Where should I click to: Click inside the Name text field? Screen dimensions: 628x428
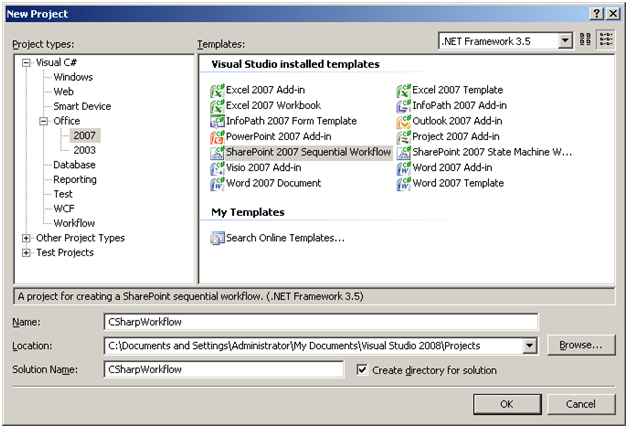(x=320, y=322)
